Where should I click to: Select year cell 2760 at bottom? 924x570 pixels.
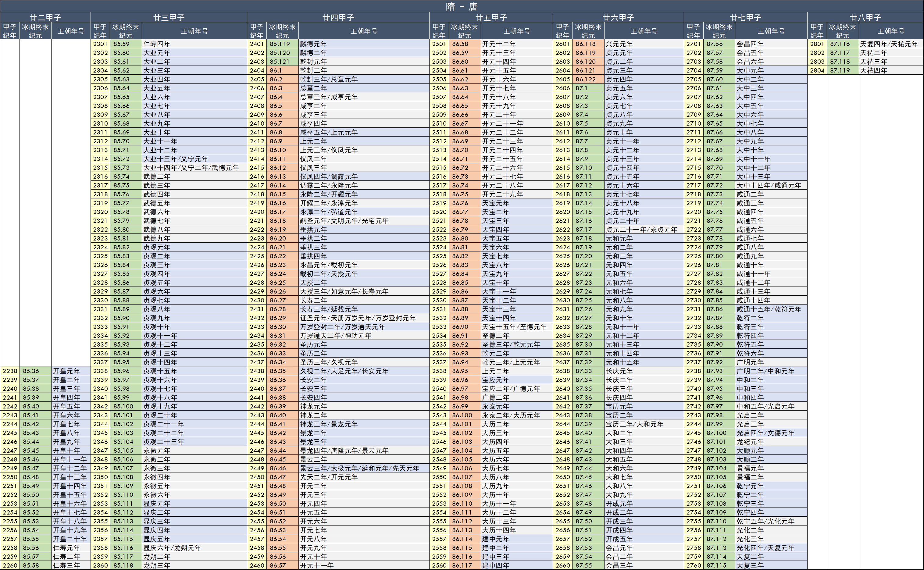(x=693, y=565)
